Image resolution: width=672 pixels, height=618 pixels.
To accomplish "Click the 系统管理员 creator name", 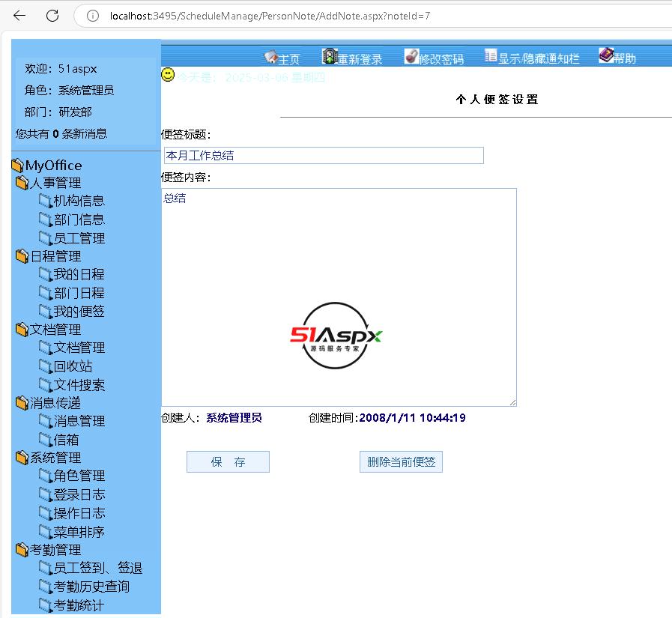I will coord(234,417).
